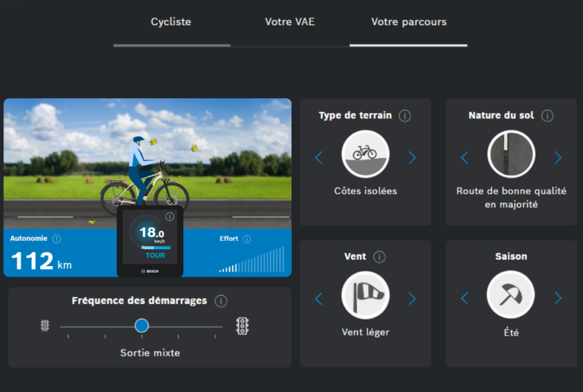Click the Effort info icon
The height and width of the screenshot is (392, 583).
[247, 239]
